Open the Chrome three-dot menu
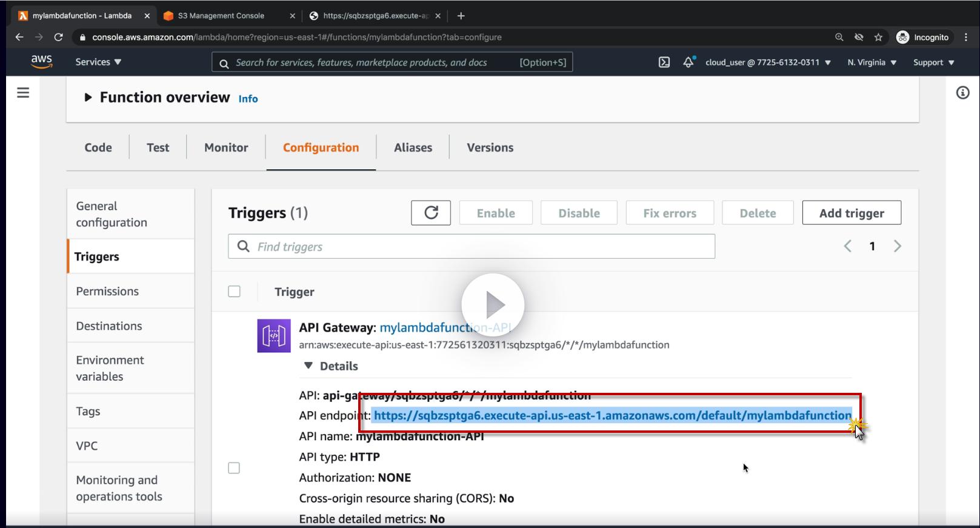Image resolution: width=980 pixels, height=528 pixels. click(966, 37)
